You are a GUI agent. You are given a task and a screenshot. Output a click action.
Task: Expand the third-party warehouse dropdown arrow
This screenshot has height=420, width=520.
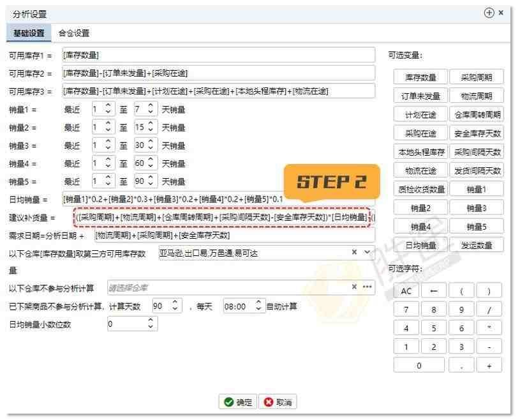tap(367, 254)
